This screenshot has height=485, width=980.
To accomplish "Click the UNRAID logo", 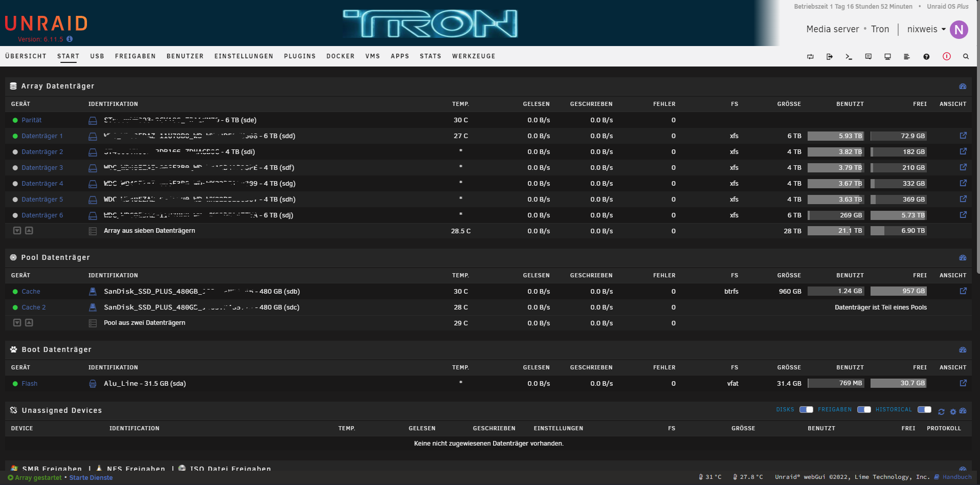I will [46, 24].
